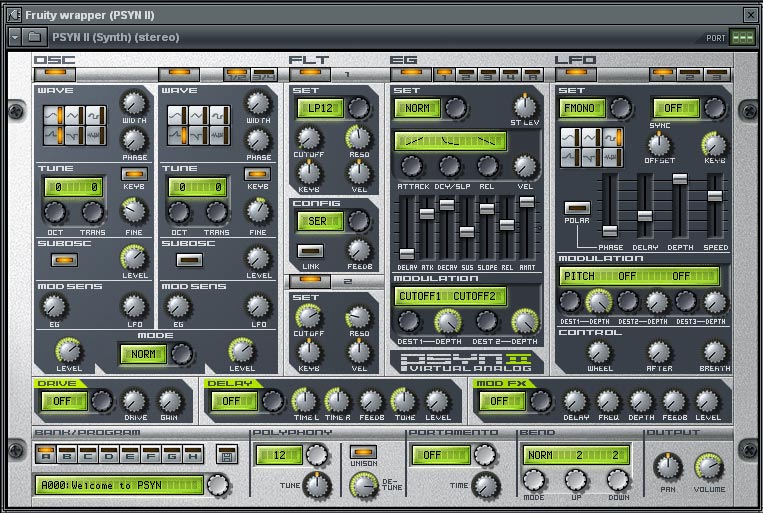The image size is (763, 513).
Task: Open the preset folder icon in the header
Action: 35,37
